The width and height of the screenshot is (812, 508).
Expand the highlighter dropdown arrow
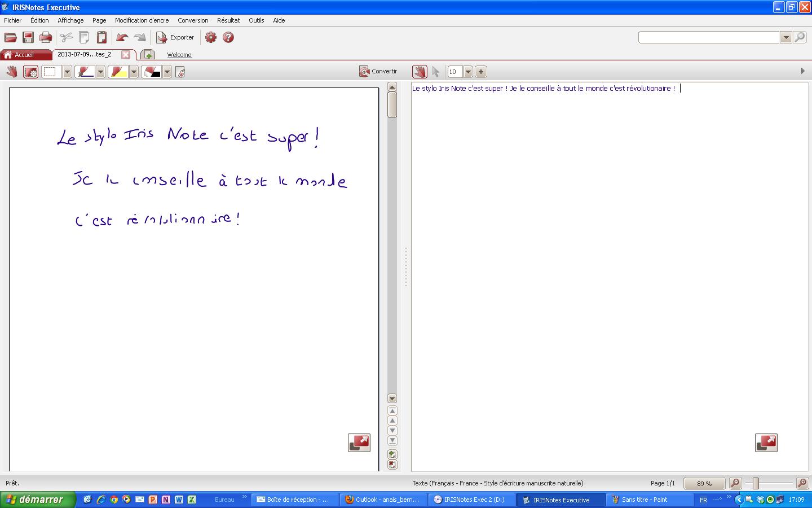pyautogui.click(x=134, y=72)
